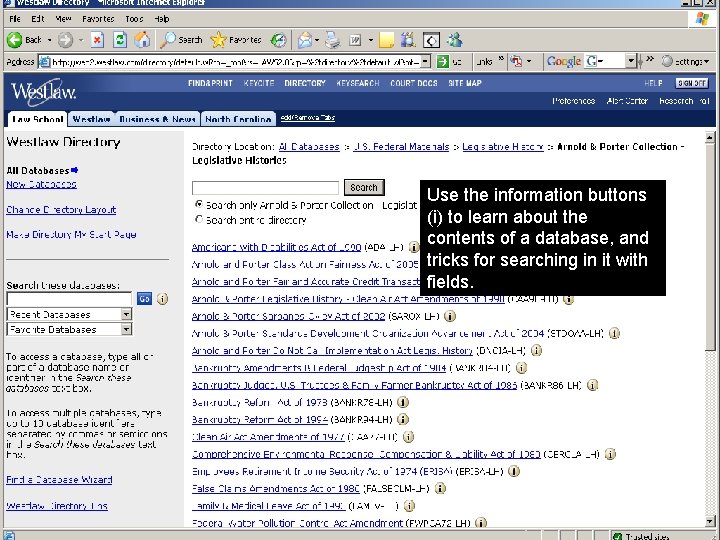
Task: Expand the Favorite Databases dropdown
Action: (126, 329)
